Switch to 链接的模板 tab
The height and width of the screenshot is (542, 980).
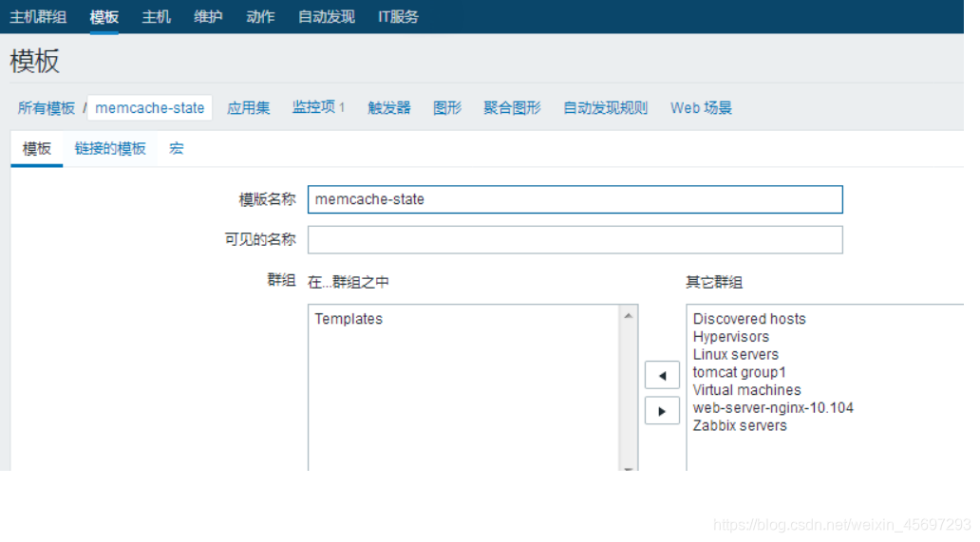[x=110, y=149]
